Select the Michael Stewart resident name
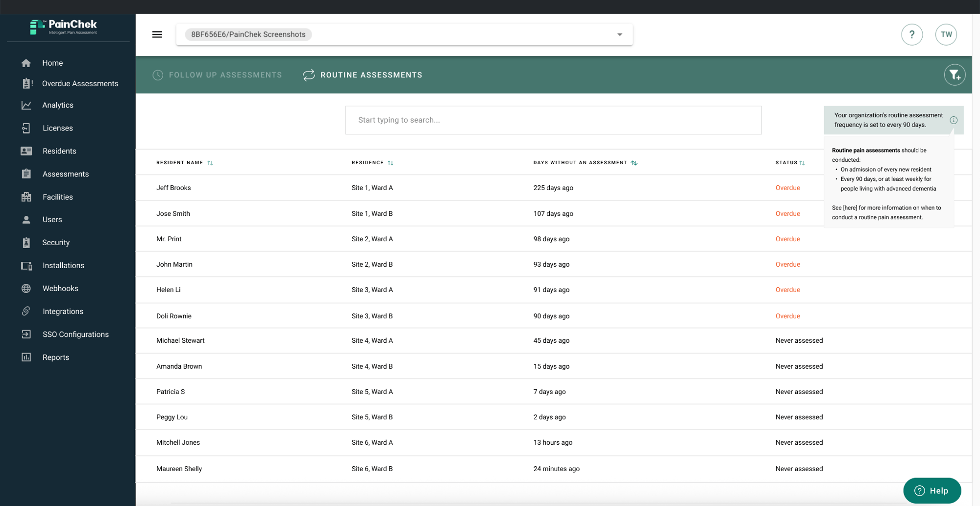Screen dimensions: 980x506 [x=180, y=341]
